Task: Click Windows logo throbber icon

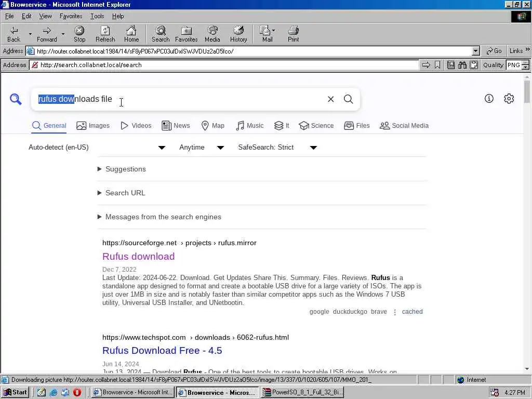Action: pyautogui.click(x=522, y=16)
